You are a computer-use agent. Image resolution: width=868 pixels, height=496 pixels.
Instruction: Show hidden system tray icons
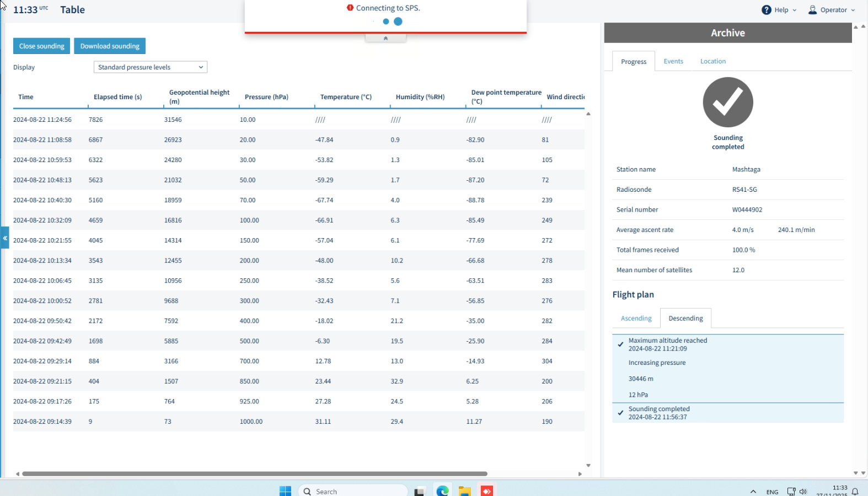(753, 492)
